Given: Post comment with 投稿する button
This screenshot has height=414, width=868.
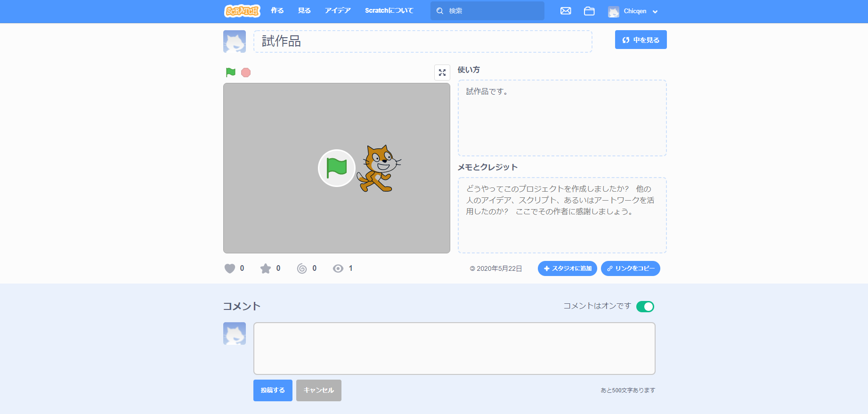Looking at the screenshot, I should coord(273,390).
